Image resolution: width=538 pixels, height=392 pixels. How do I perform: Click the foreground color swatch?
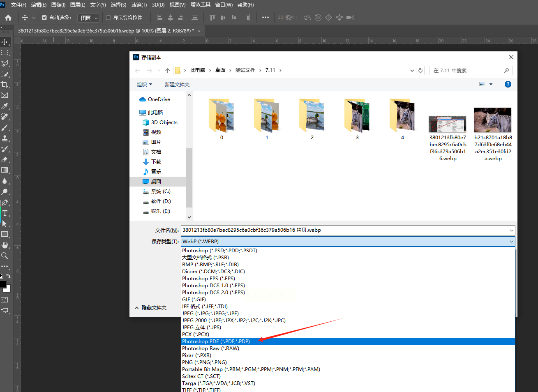(2, 284)
